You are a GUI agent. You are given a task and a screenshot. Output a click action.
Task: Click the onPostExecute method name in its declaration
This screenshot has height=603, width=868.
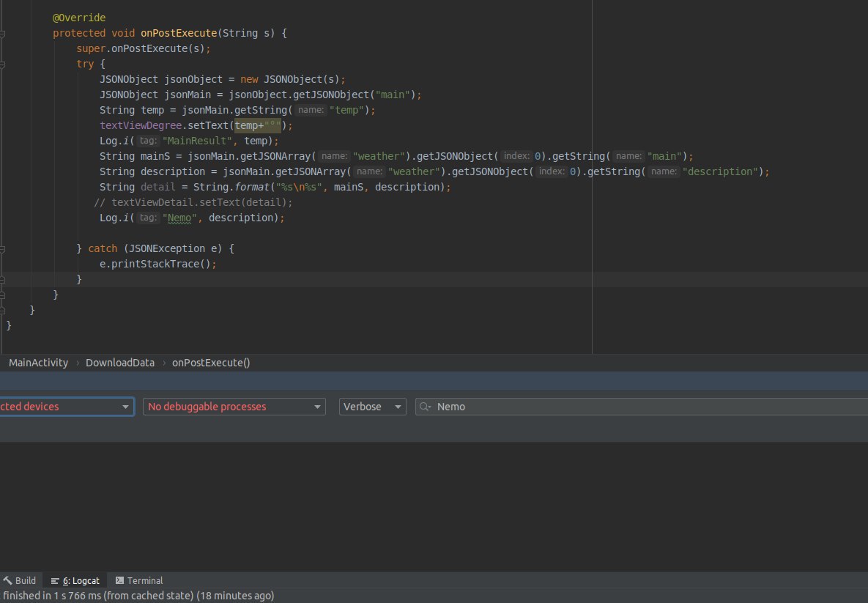(x=178, y=33)
